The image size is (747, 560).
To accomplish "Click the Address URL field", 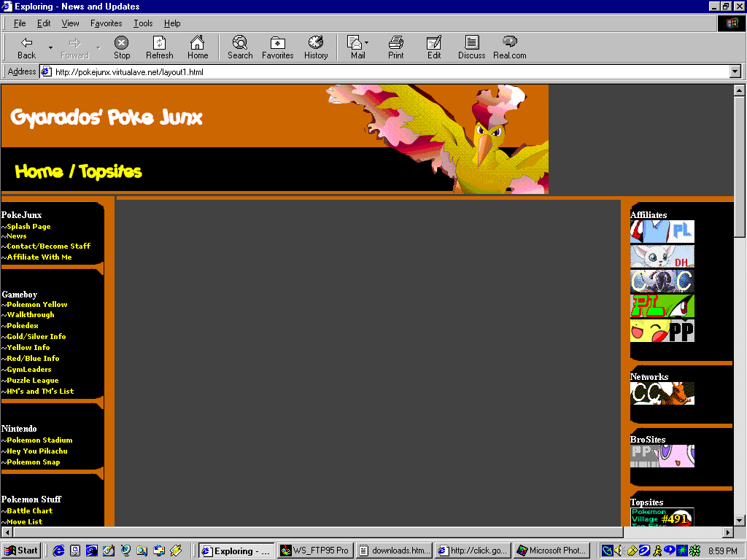I will (x=385, y=72).
